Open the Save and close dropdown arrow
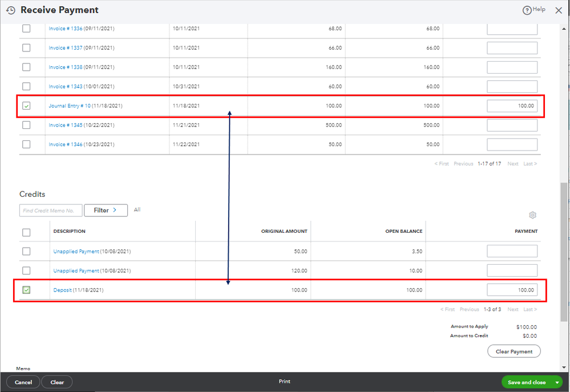The width and height of the screenshot is (570, 392). tap(557, 382)
